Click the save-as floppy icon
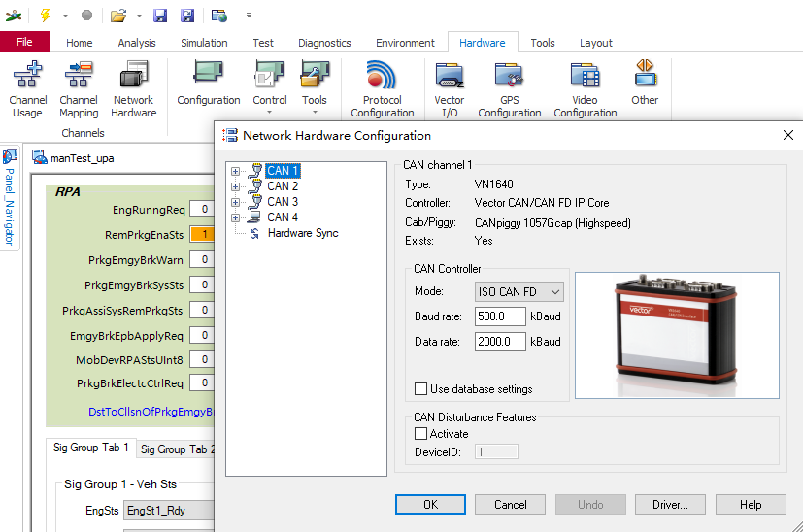 point(187,16)
